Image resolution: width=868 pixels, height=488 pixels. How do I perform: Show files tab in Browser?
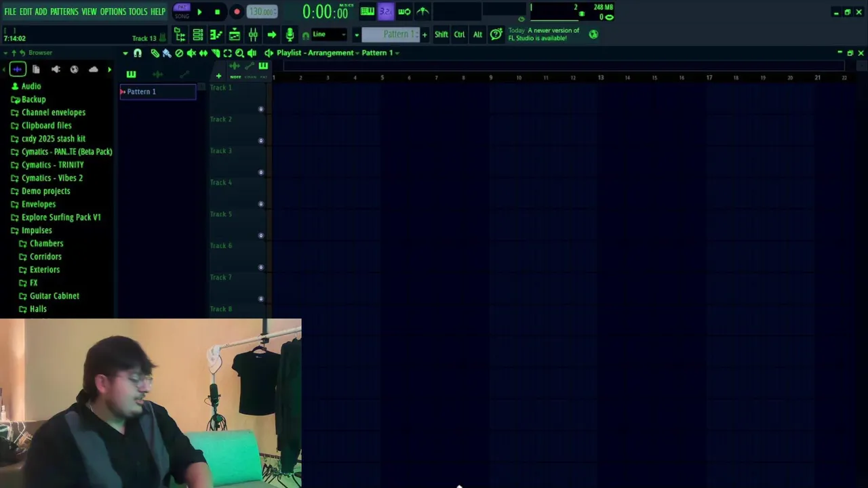click(x=36, y=69)
